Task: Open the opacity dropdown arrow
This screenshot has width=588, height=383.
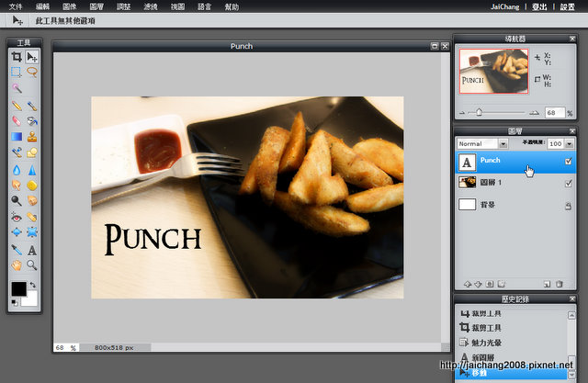Action: [x=570, y=143]
